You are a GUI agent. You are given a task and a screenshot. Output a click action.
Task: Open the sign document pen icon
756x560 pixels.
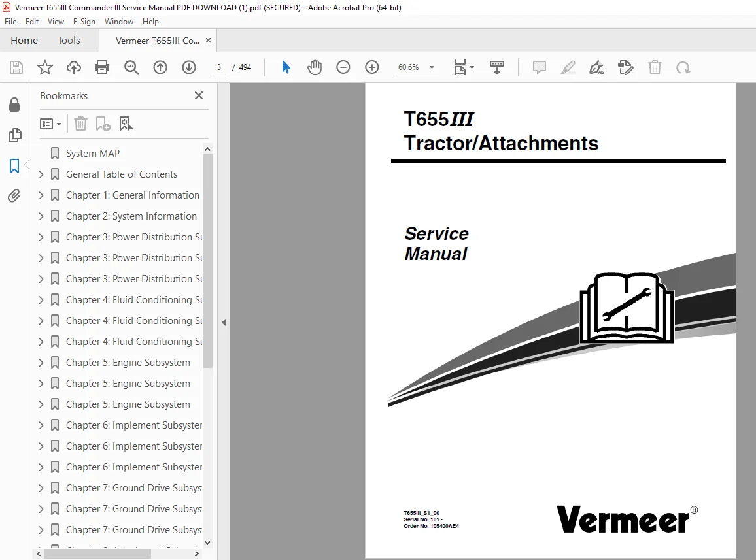(x=596, y=67)
